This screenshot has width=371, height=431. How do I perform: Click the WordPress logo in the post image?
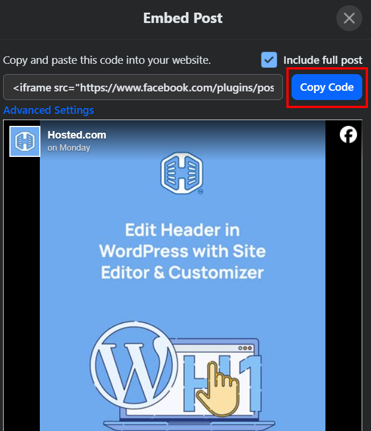[x=134, y=366]
